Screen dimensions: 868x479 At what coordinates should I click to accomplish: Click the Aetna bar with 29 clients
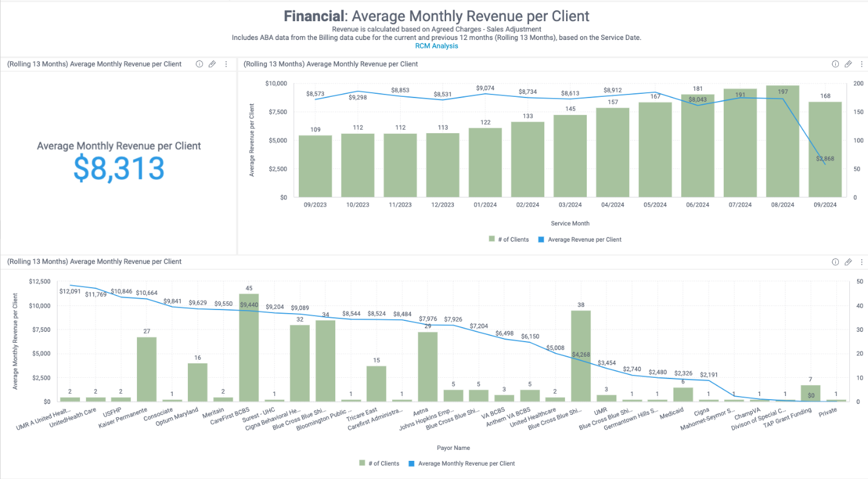(427, 367)
